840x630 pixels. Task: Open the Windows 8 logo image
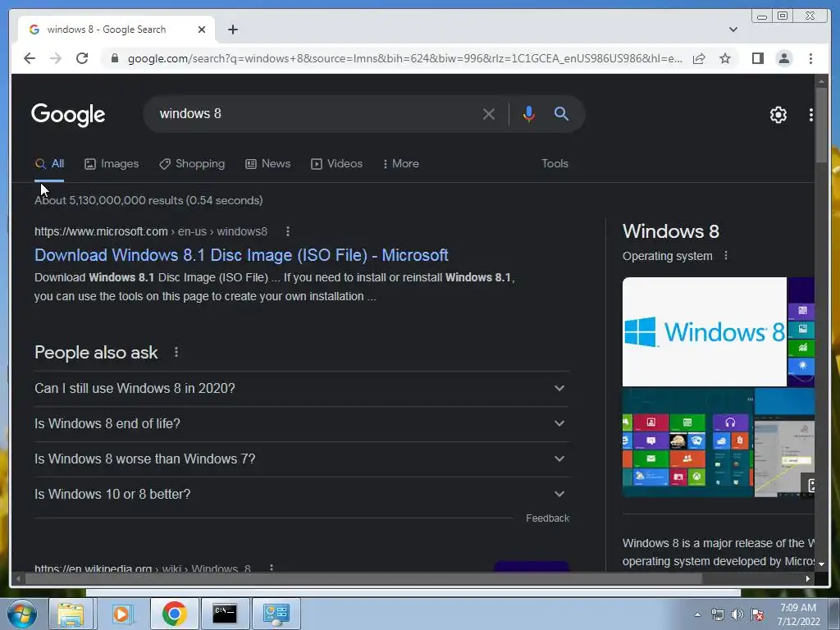click(x=704, y=331)
